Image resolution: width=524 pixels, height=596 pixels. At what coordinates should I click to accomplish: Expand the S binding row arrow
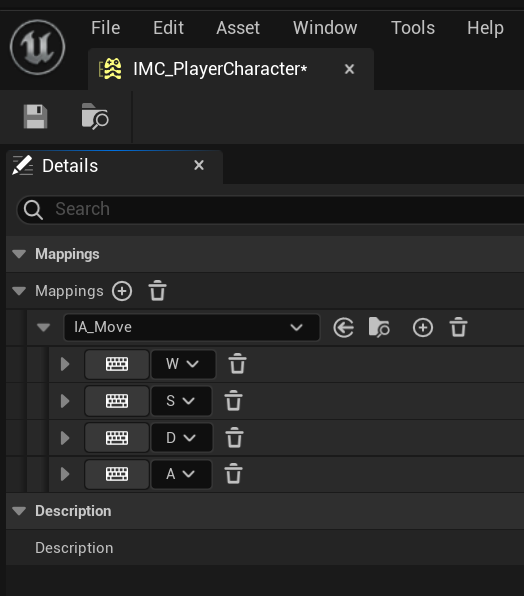point(65,401)
